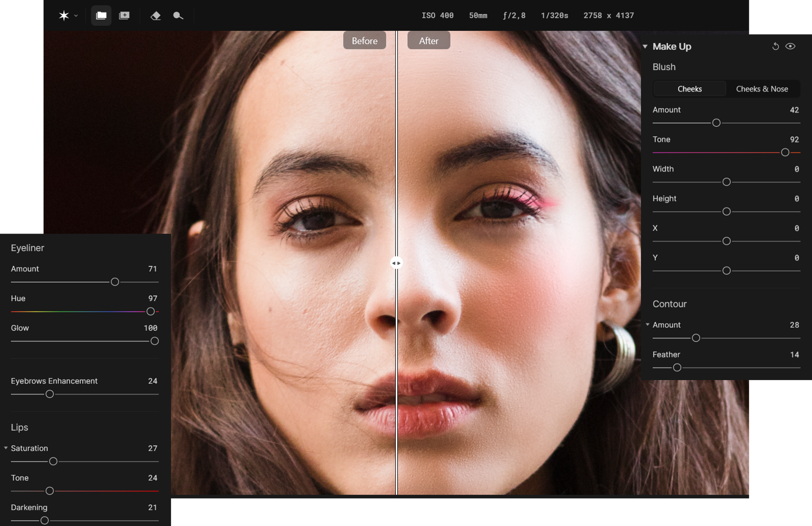Image resolution: width=812 pixels, height=526 pixels.
Task: Open the folder browser icon in toolbar
Action: [101, 15]
